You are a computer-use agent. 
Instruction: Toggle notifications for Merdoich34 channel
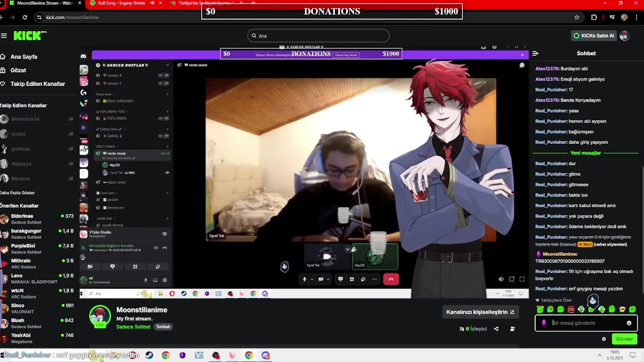coord(71,119)
